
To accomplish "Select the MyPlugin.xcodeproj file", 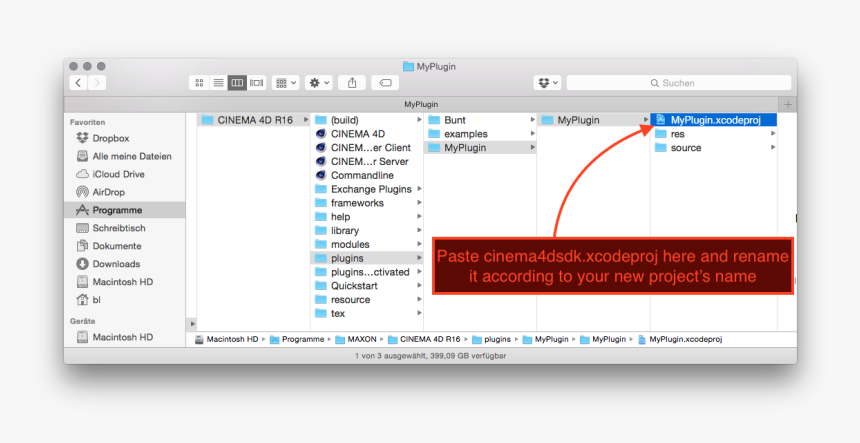I will (x=714, y=120).
